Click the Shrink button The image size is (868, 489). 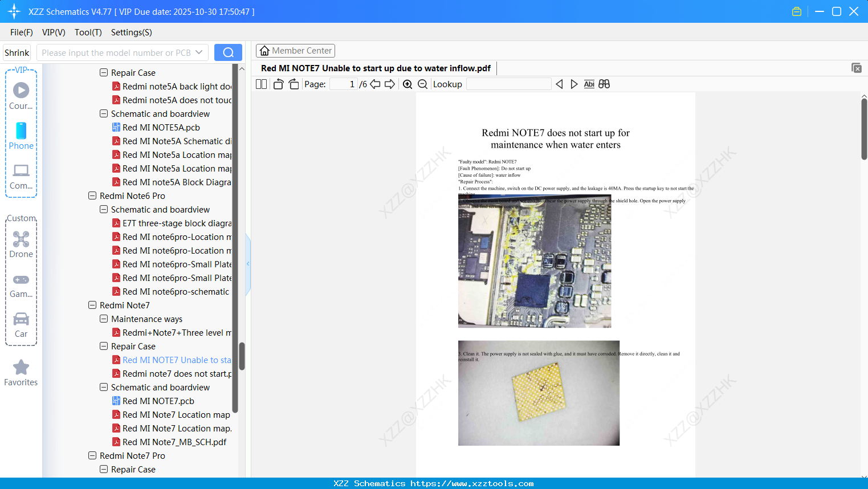point(17,52)
